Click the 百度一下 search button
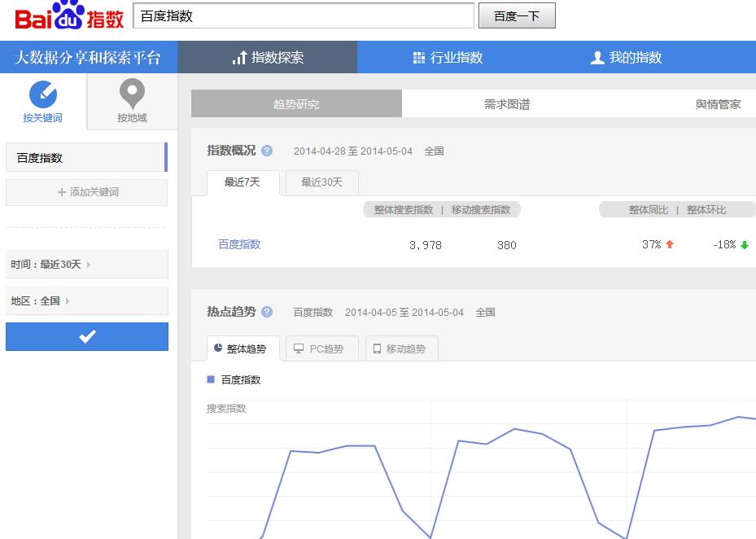Viewport: 756px width, 539px height. point(518,15)
